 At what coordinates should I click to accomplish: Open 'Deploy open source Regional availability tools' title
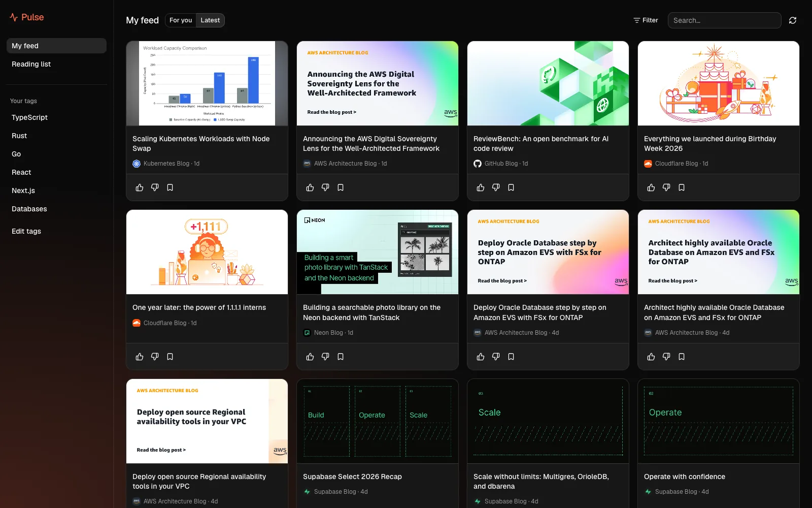click(199, 482)
